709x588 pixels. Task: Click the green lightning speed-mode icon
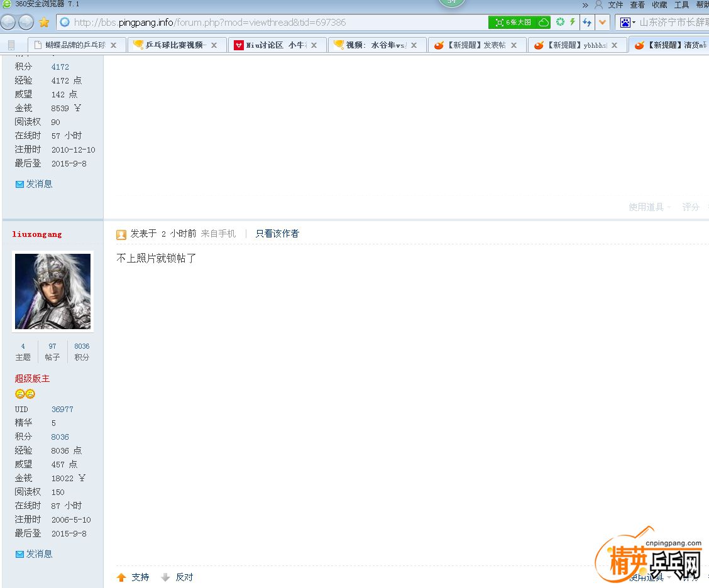[573, 22]
